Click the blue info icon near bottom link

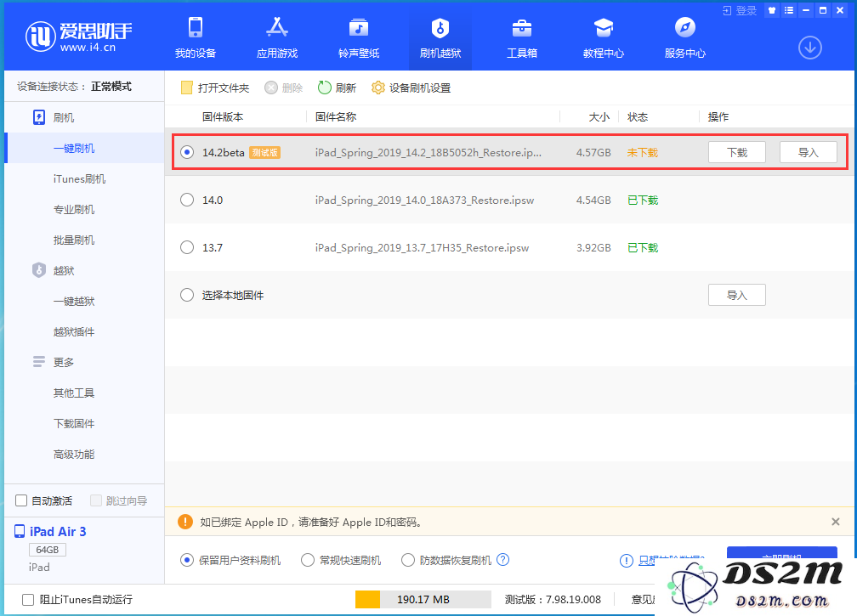coord(627,560)
